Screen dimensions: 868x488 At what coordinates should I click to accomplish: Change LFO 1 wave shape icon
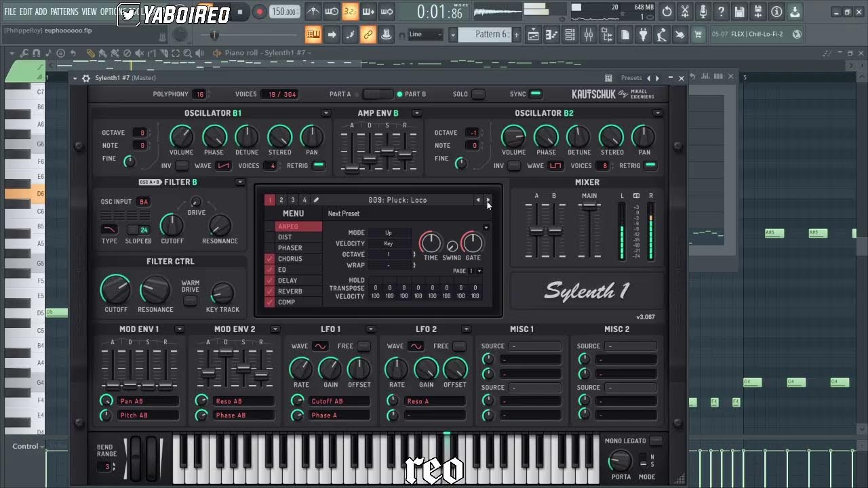pyautogui.click(x=320, y=346)
